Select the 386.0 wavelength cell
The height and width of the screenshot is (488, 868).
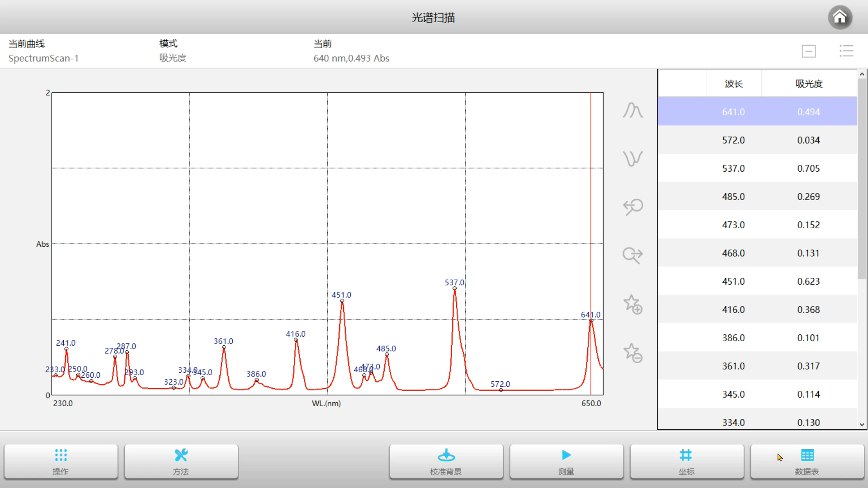733,338
